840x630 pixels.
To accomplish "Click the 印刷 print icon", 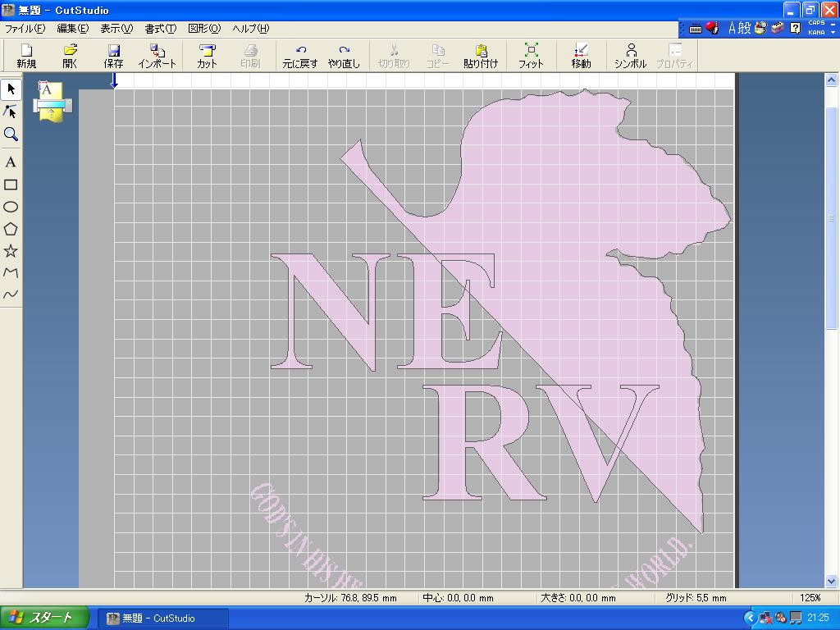I will point(250,56).
